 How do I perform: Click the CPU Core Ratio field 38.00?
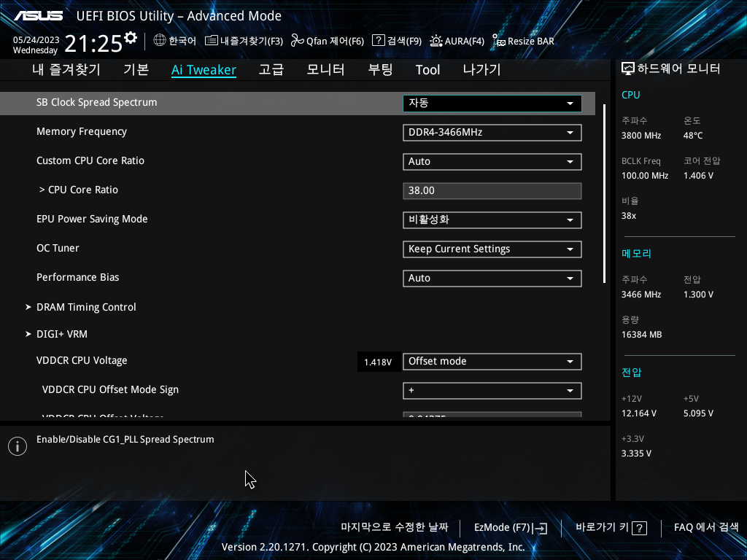(492, 191)
